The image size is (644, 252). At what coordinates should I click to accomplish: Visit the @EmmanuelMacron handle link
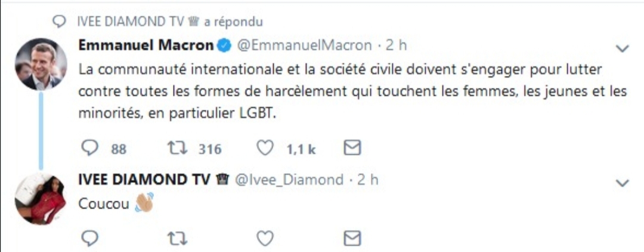pyautogui.click(x=304, y=45)
